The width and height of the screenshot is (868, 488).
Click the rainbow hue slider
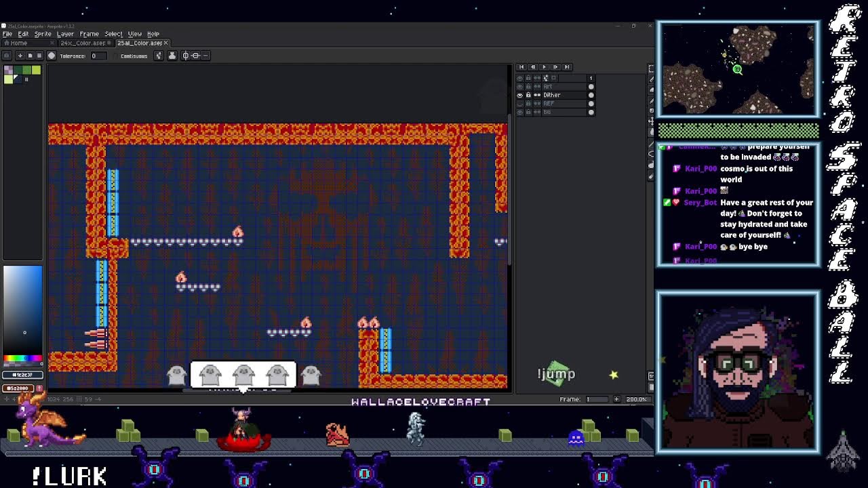[x=22, y=359]
